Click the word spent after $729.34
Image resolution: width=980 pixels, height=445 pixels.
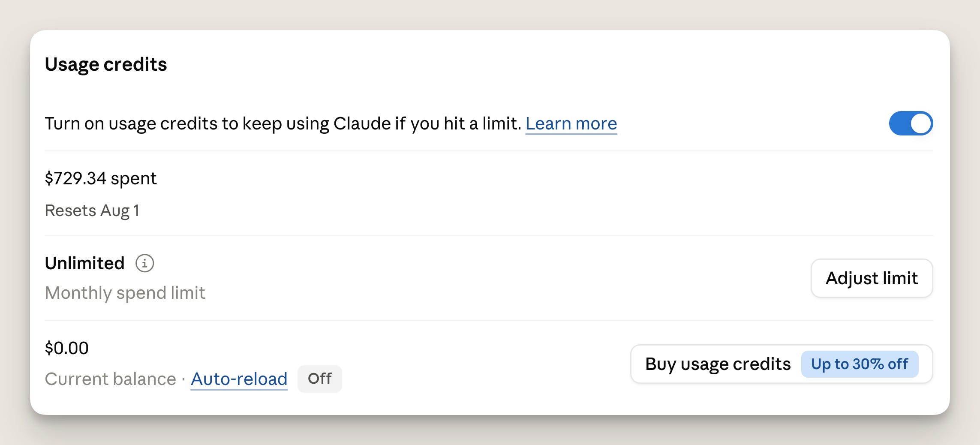(134, 179)
